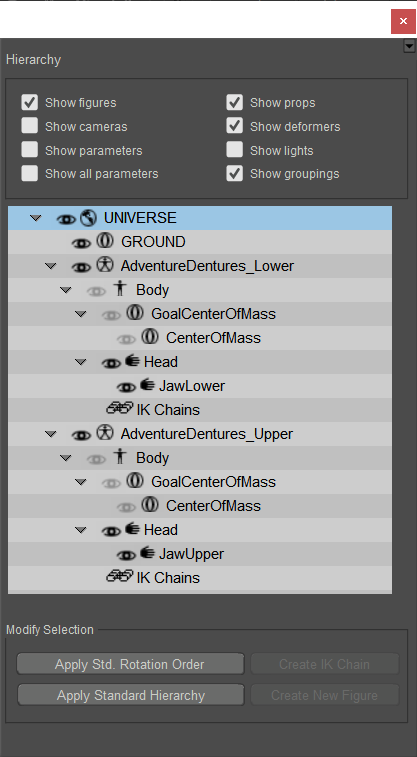Click the chain icon of the lower IK Chains
Image resolution: width=417 pixels, height=757 pixels.
pyautogui.click(x=119, y=409)
